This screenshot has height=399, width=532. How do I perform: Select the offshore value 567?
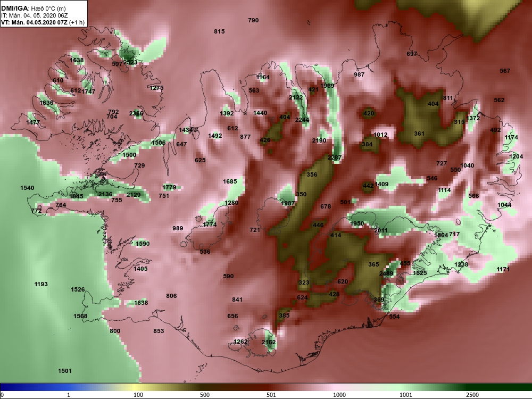click(x=505, y=71)
